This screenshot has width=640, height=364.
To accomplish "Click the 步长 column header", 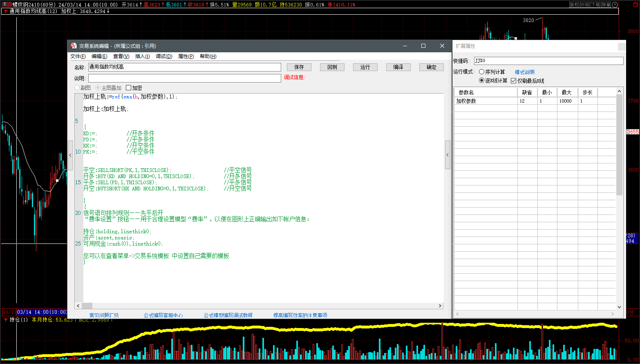I will point(588,92).
